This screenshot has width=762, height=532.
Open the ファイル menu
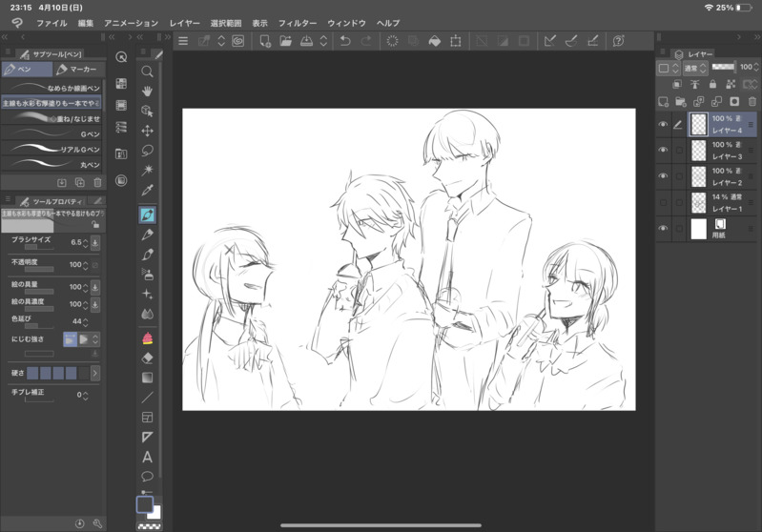tap(52, 23)
